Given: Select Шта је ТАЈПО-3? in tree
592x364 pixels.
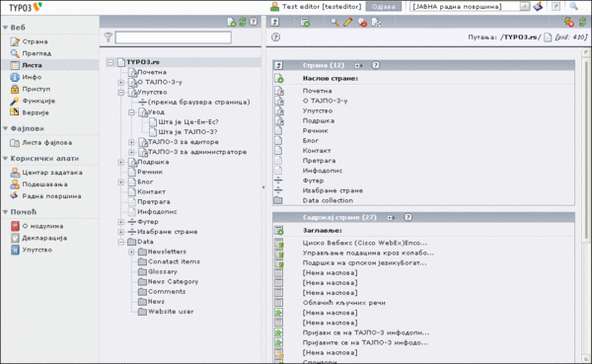Looking at the screenshot, I should pos(187,132).
